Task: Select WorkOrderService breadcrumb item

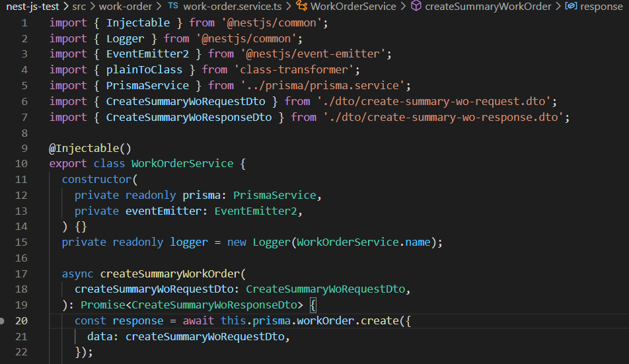Action: point(353,7)
